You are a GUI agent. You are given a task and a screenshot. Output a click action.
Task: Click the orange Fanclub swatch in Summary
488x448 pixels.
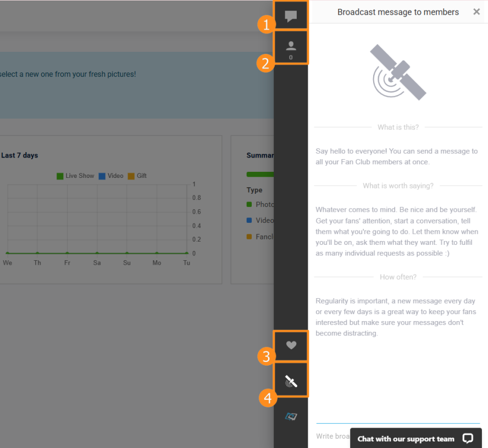tap(249, 237)
